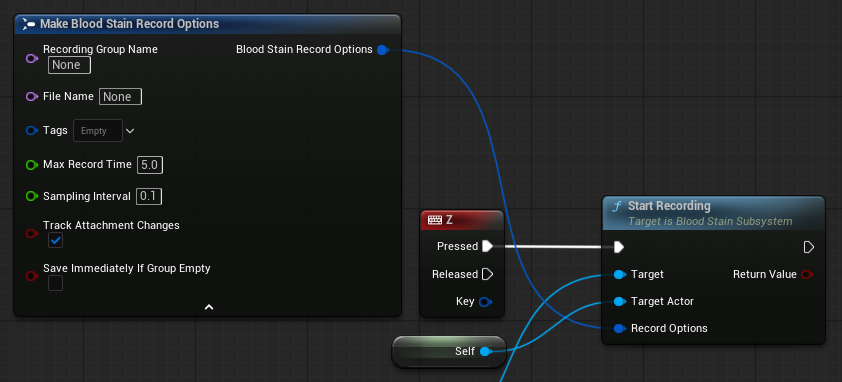842x382 pixels.
Task: Click the 'Sampling Interval' label
Action: (x=86, y=197)
